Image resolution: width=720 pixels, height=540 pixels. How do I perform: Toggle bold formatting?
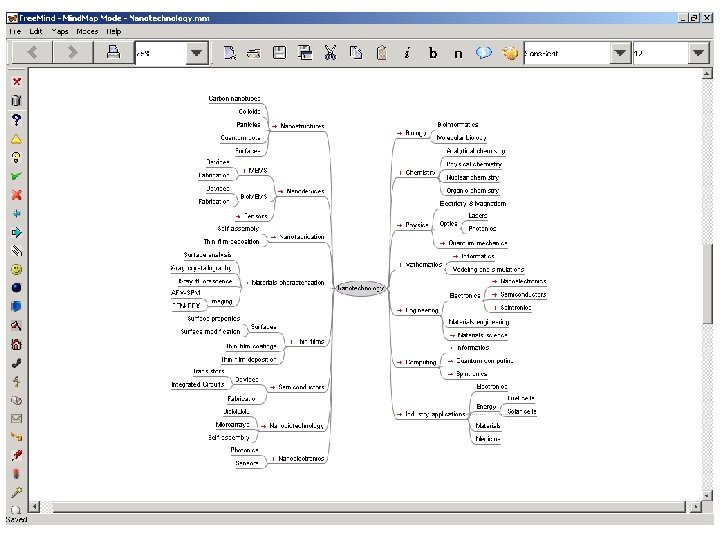[x=433, y=53]
